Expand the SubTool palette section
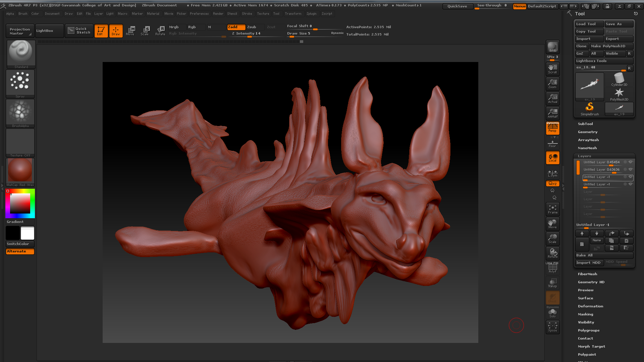 pos(585,124)
